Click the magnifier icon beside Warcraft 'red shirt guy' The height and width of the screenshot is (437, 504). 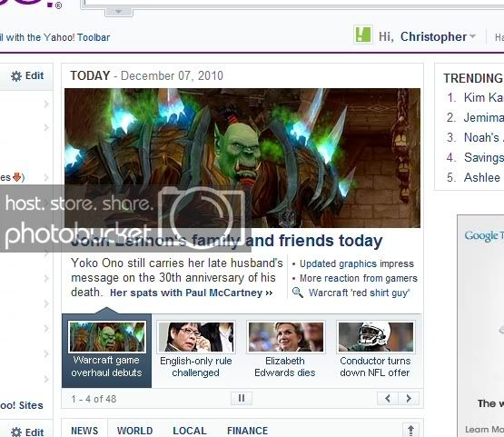(x=297, y=293)
